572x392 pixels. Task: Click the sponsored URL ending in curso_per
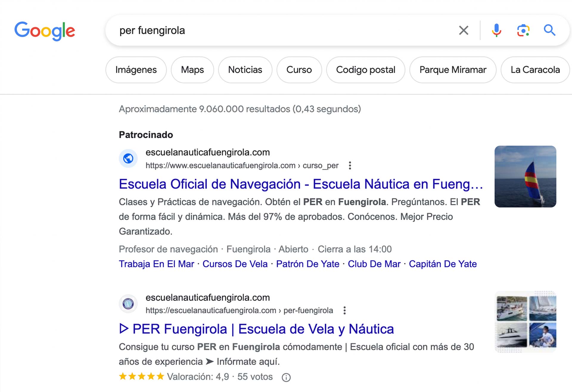click(x=242, y=166)
